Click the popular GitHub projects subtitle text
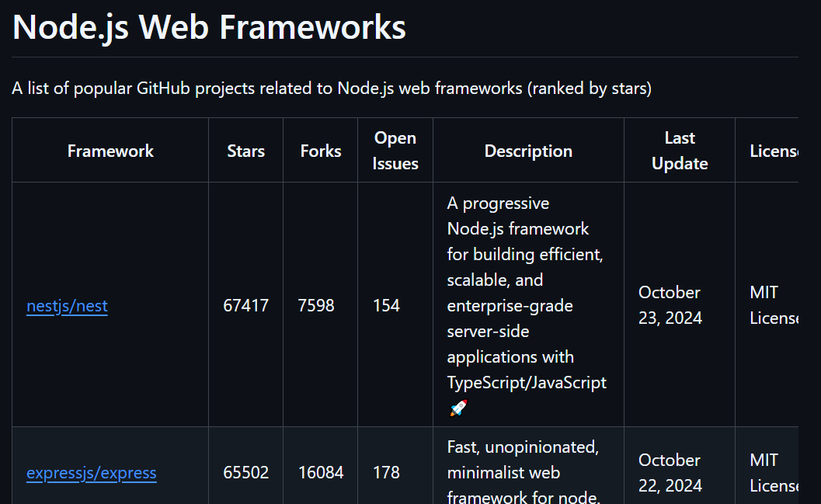 (332, 88)
